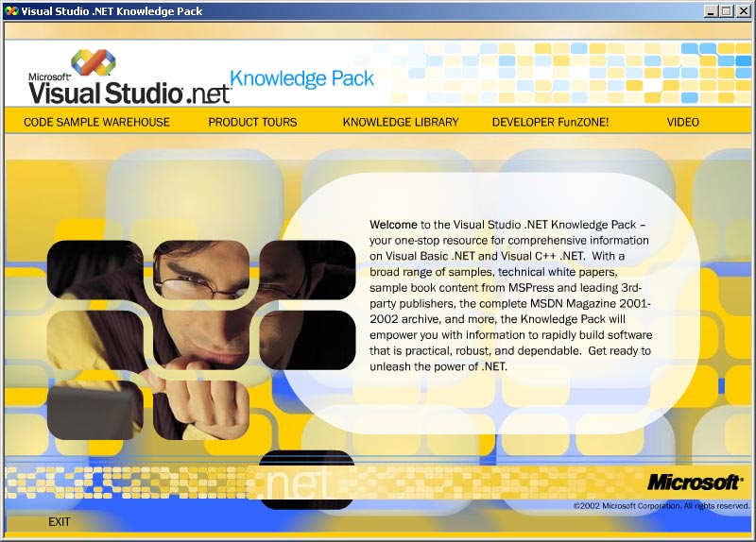Click the black .net graphic near the bottom
This screenshot has width=756, height=542.
coord(305,481)
